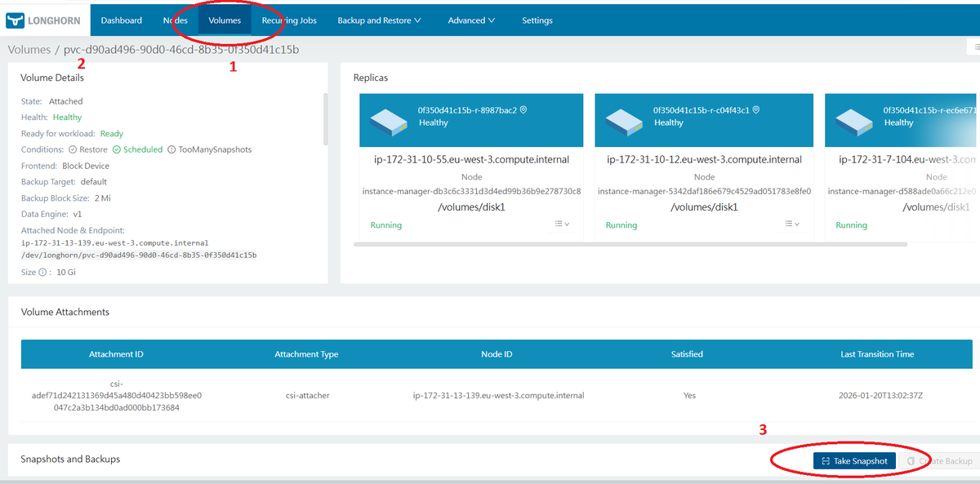
Task: Open the Recurring Jobs tab
Action: 289,20
